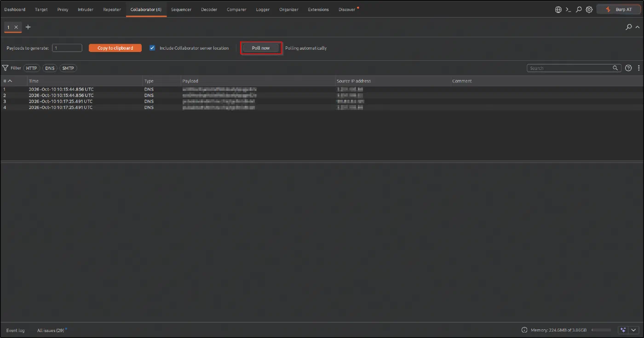Screen dimensions: 644x338
Task: Open the terminal prompt icon in the top bar
Action: tap(569, 9)
